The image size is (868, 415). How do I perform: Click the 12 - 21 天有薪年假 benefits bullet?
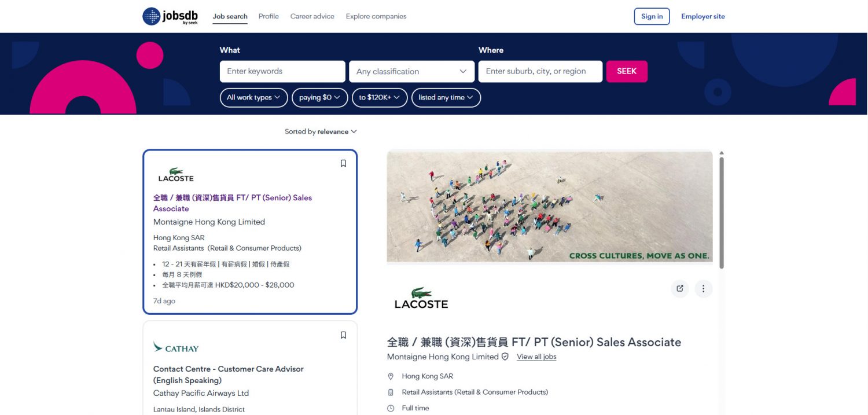point(226,264)
